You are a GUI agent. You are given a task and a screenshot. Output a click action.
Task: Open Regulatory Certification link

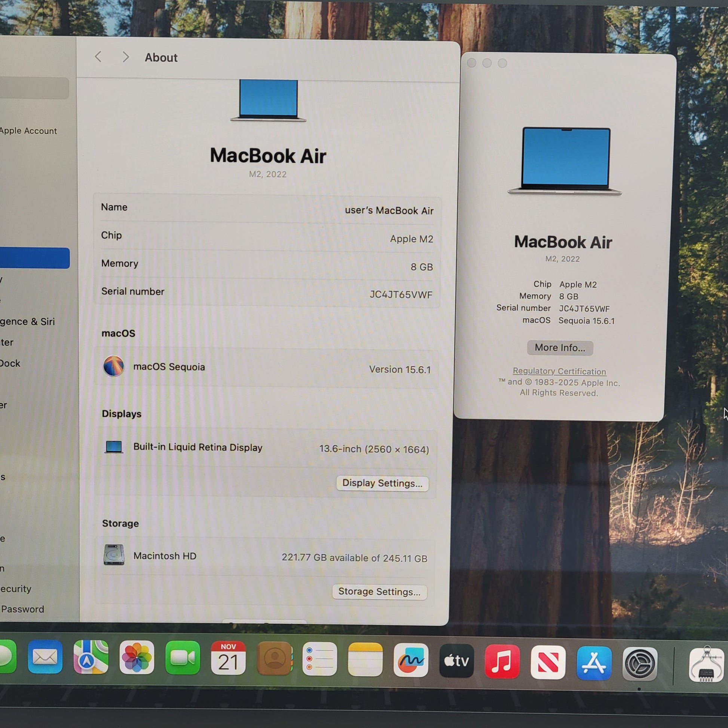(559, 371)
